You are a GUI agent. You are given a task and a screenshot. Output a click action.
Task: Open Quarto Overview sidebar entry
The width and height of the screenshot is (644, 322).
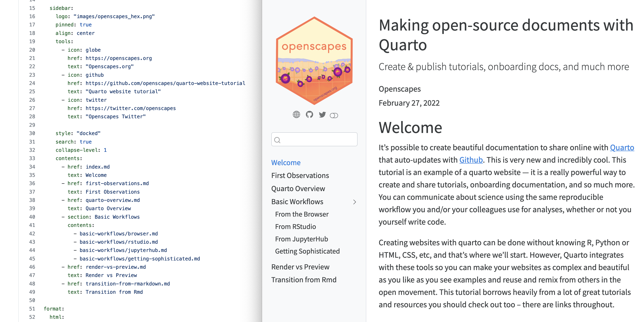298,188
